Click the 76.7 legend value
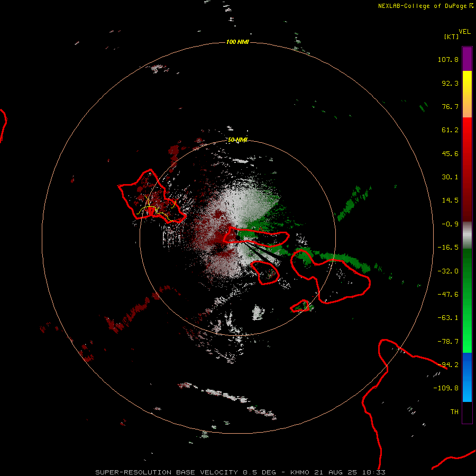The image size is (476, 476). tap(450, 106)
